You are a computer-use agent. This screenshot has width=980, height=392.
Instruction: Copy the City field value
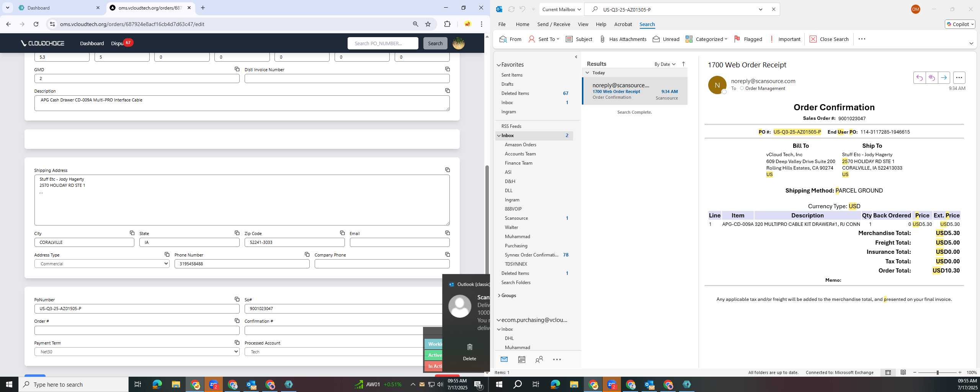click(132, 233)
